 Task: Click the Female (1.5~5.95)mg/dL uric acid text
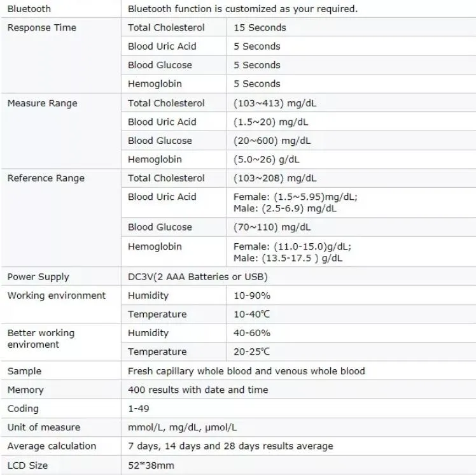click(x=296, y=197)
